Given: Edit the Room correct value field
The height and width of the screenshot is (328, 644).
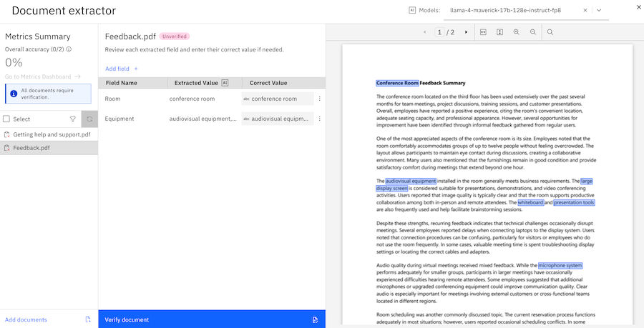Looking at the screenshot, I should point(277,99).
